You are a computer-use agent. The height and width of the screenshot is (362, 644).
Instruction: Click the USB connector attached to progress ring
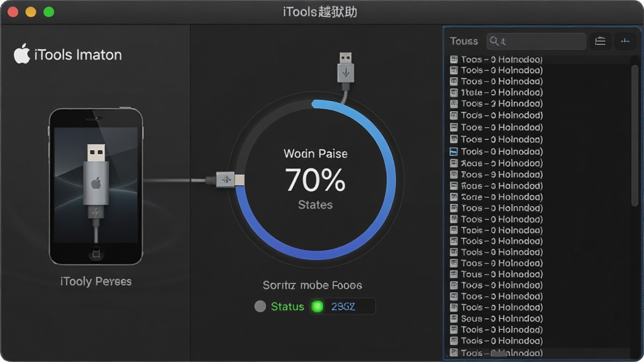tap(231, 179)
